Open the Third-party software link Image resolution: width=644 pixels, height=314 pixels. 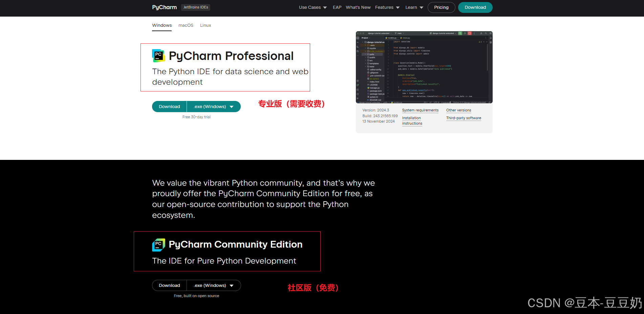(464, 118)
